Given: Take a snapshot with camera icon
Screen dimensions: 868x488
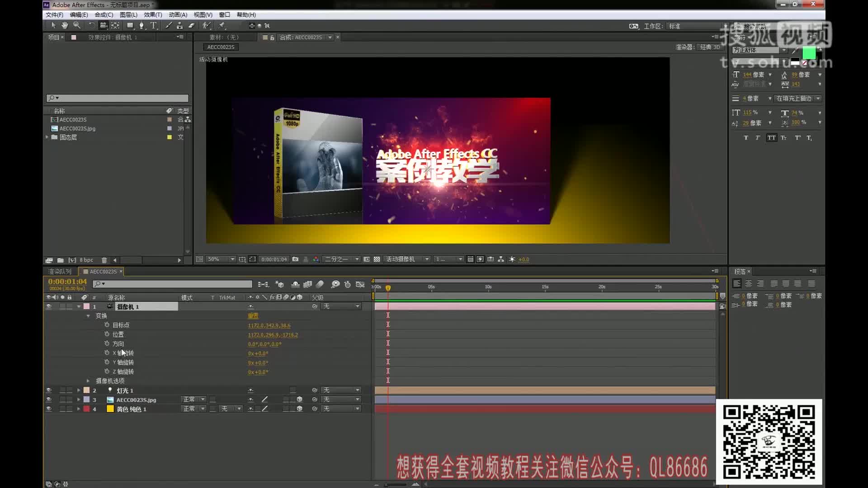Looking at the screenshot, I should pyautogui.click(x=295, y=259).
